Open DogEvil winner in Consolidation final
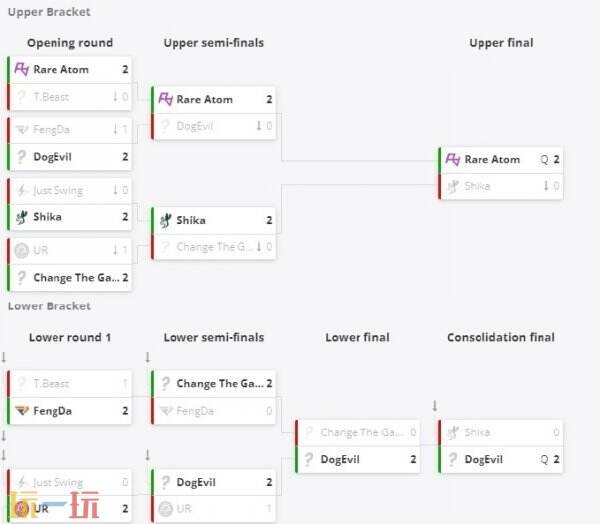This screenshot has width=600, height=524. point(501,459)
